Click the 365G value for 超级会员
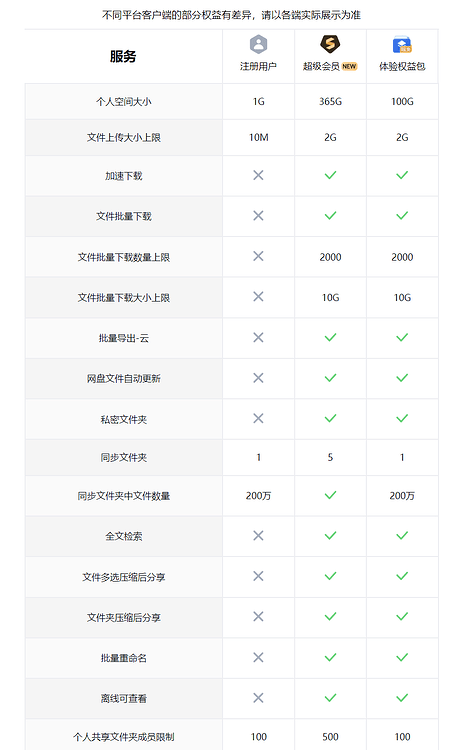The height and width of the screenshot is (750, 460). [x=330, y=101]
